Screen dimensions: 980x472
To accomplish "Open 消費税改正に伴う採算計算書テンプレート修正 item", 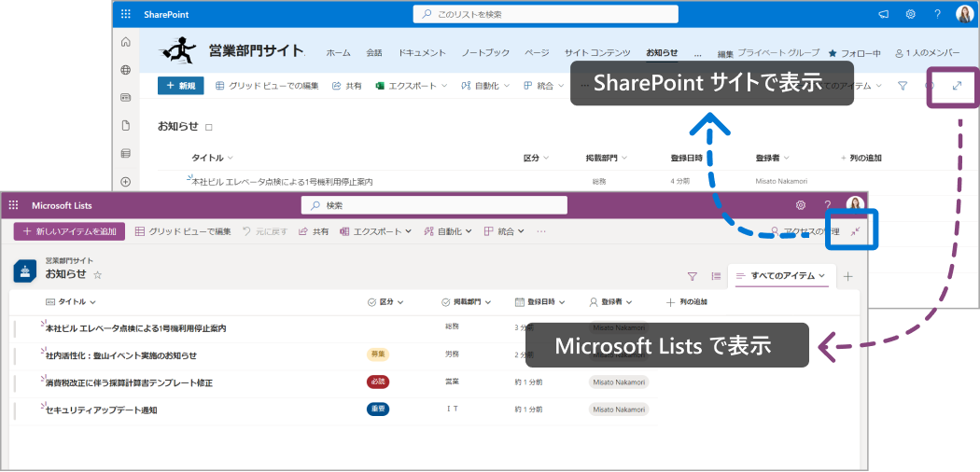I will 129,382.
